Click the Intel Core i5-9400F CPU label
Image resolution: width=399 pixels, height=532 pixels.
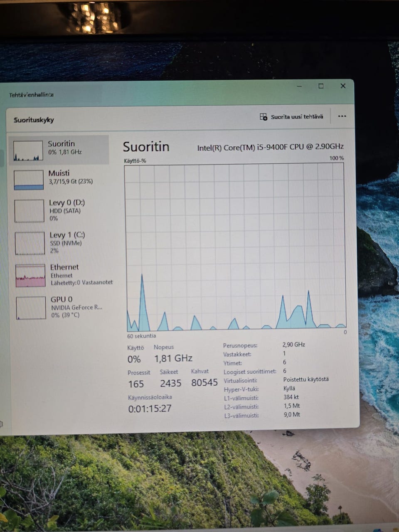pos(270,147)
